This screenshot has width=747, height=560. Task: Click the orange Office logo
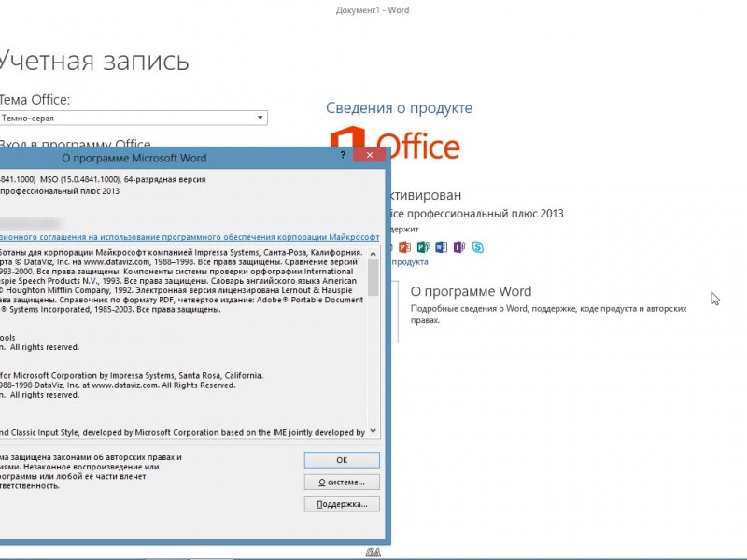click(x=395, y=143)
